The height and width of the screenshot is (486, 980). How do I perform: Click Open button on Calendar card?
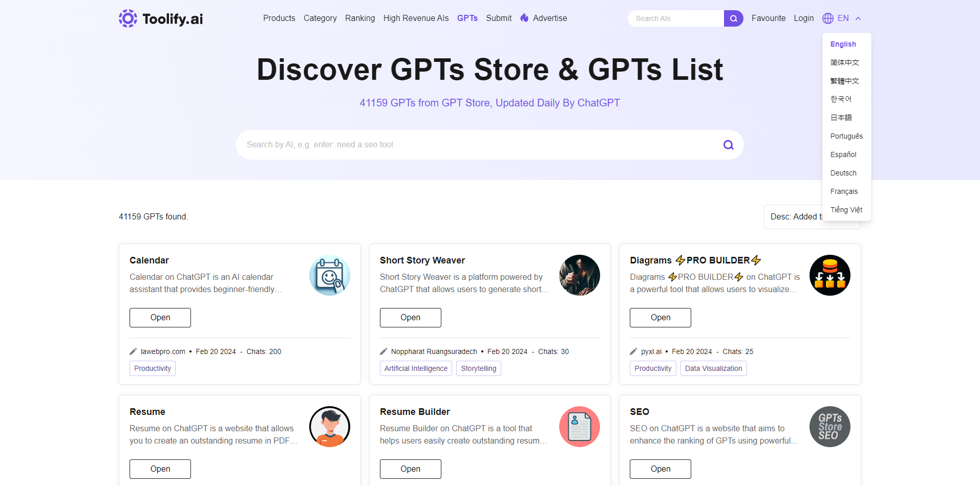click(x=160, y=318)
